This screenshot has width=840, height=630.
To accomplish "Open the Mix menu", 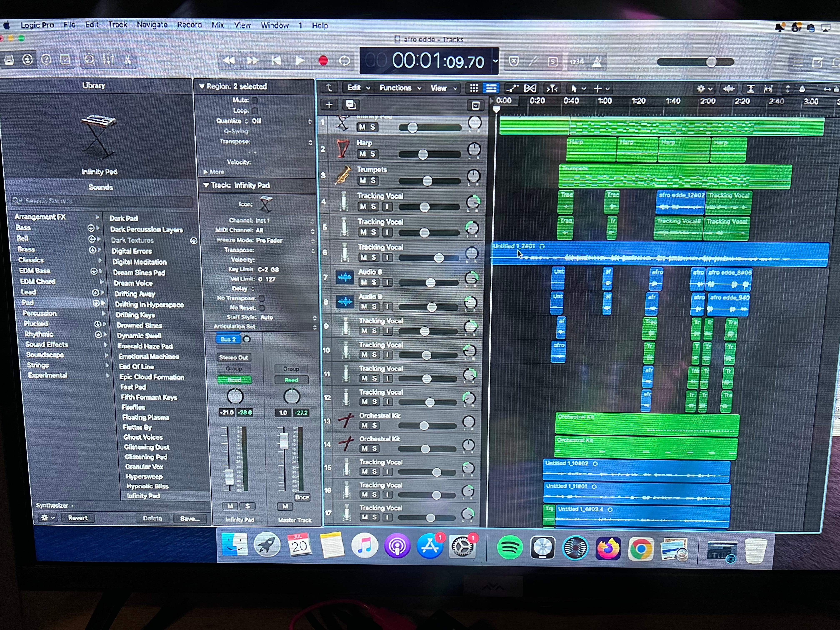I will click(x=217, y=25).
